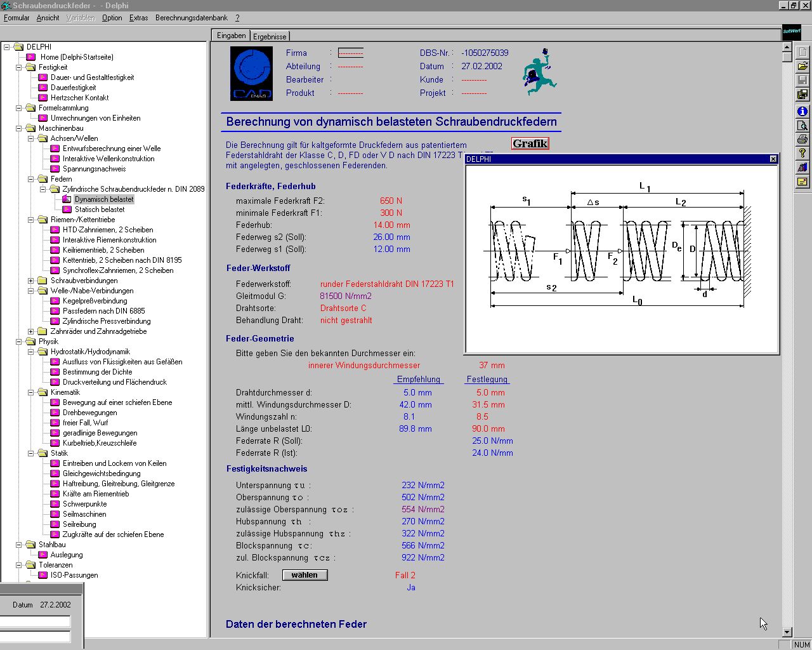Click the vertical scrollbar thumb

[787, 57]
